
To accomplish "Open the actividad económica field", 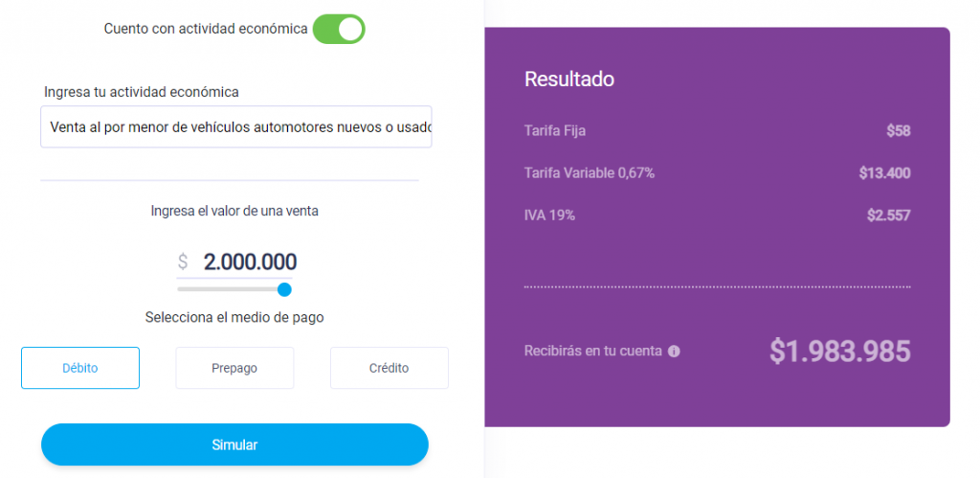I will (236, 127).
